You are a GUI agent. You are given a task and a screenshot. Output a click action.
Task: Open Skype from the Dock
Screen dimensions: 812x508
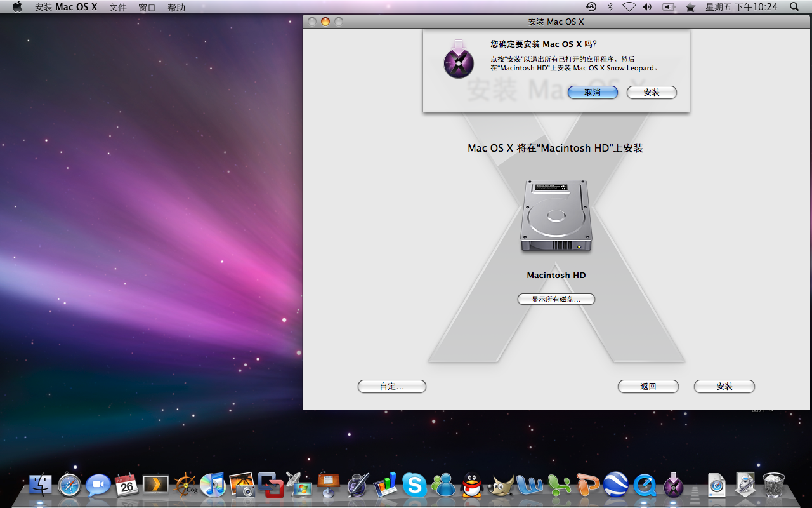coord(414,485)
